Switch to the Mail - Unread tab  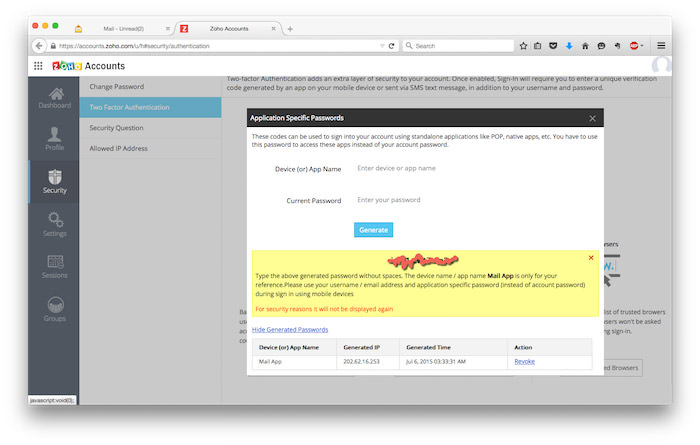point(123,29)
